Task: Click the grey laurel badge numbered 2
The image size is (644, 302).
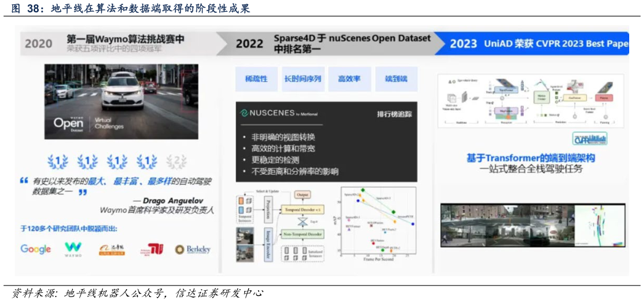Action: [x=176, y=162]
